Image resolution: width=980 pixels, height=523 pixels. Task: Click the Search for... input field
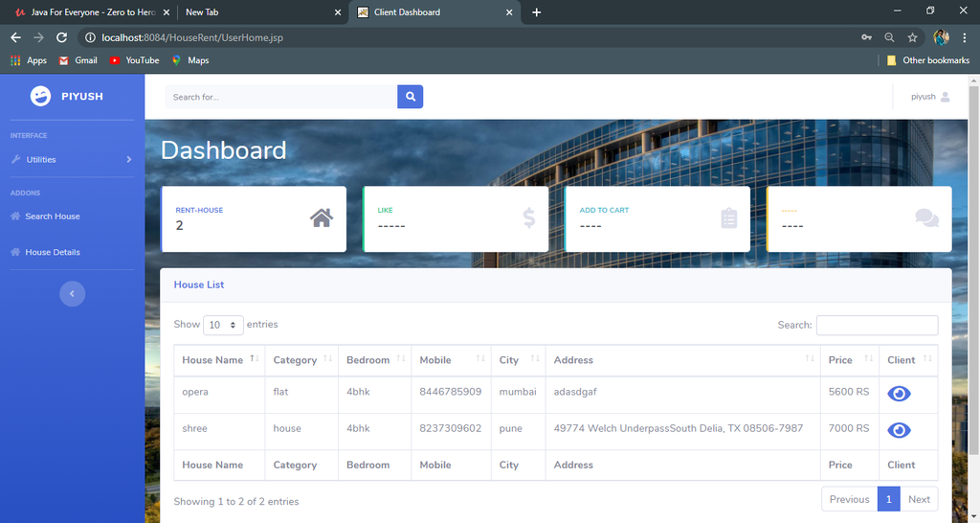pos(281,97)
